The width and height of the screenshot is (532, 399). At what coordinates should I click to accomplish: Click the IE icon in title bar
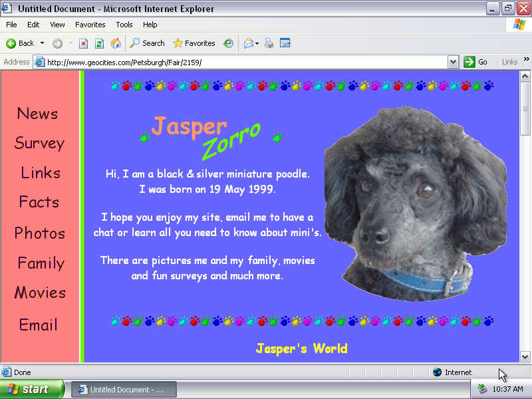pos(7,7)
